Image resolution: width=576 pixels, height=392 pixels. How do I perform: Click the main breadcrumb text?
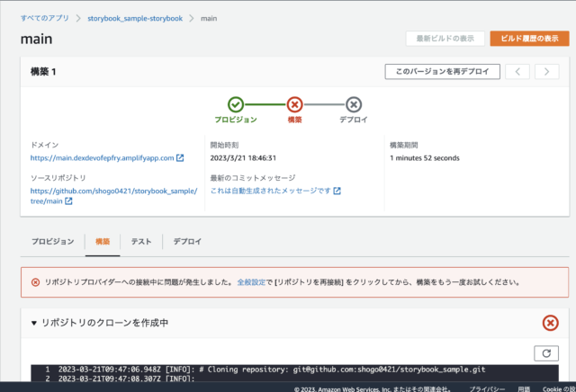tap(209, 18)
